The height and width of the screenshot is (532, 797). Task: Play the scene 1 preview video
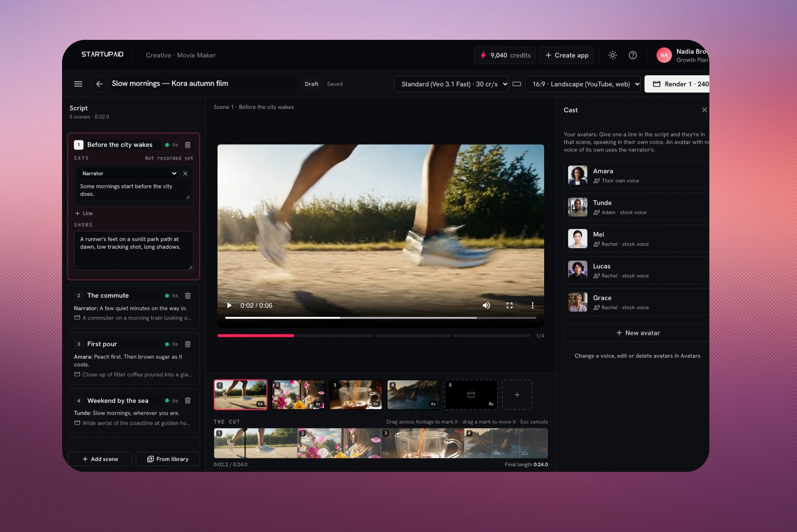229,306
